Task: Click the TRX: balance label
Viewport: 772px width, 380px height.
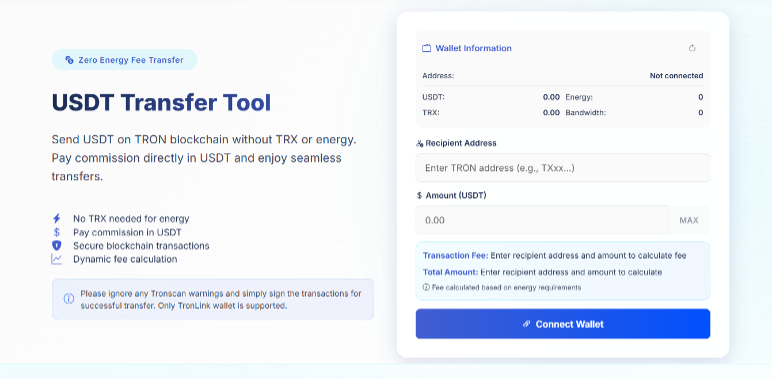Action: (431, 112)
